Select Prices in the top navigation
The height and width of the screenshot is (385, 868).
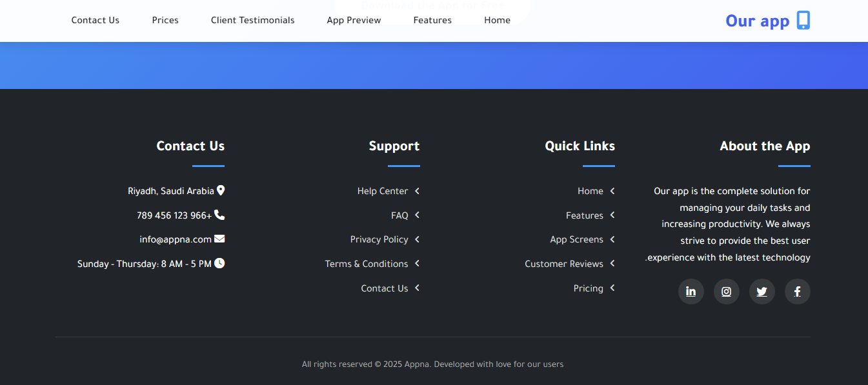pyautogui.click(x=165, y=20)
